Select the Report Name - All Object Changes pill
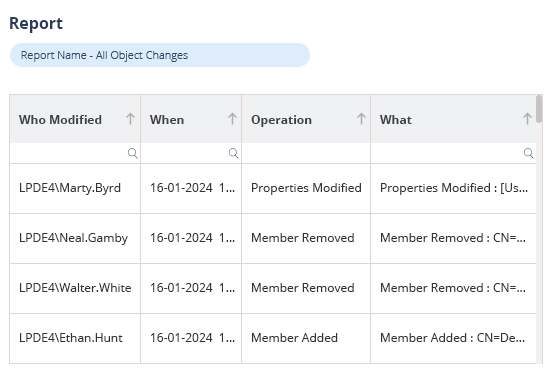This screenshot has width=552, height=380. 160,55
